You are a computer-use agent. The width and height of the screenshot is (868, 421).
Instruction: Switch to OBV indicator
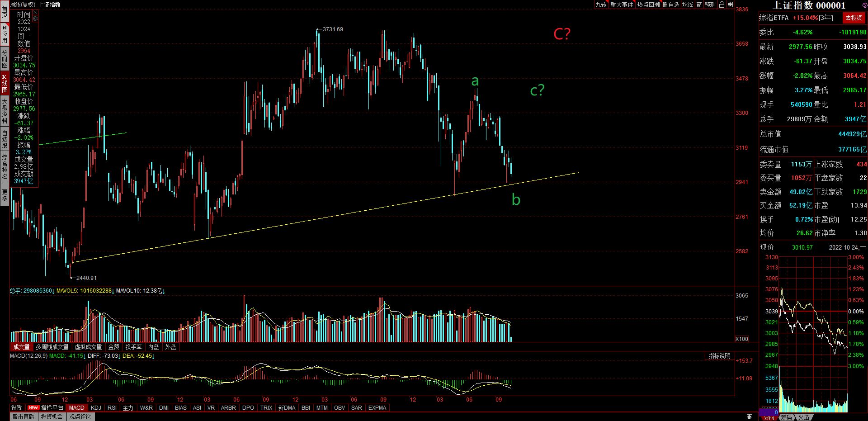click(340, 407)
